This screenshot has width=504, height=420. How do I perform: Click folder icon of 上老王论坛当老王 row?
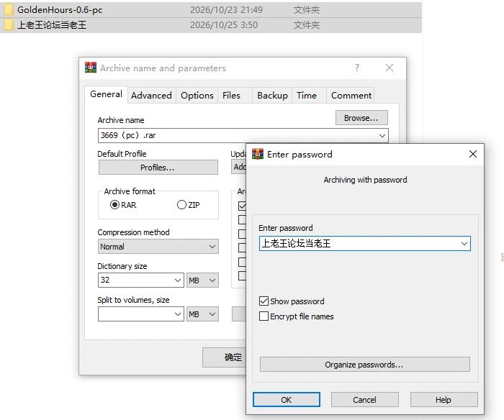(x=8, y=24)
